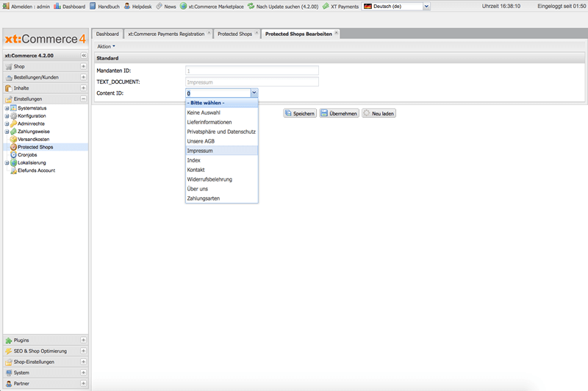Expand the Konfiguration tree node
This screenshot has height=391, width=588.
point(7,116)
